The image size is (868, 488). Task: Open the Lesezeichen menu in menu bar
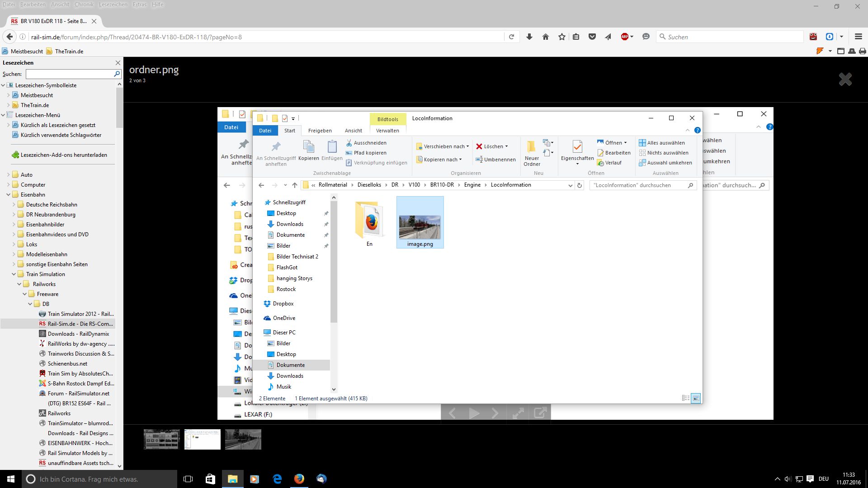click(x=113, y=5)
